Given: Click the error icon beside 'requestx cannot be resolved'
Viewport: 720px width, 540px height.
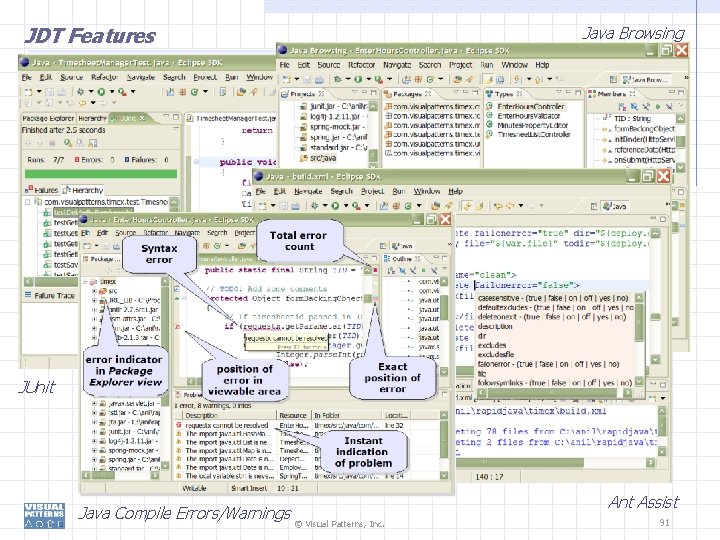Looking at the screenshot, I should point(179,425).
